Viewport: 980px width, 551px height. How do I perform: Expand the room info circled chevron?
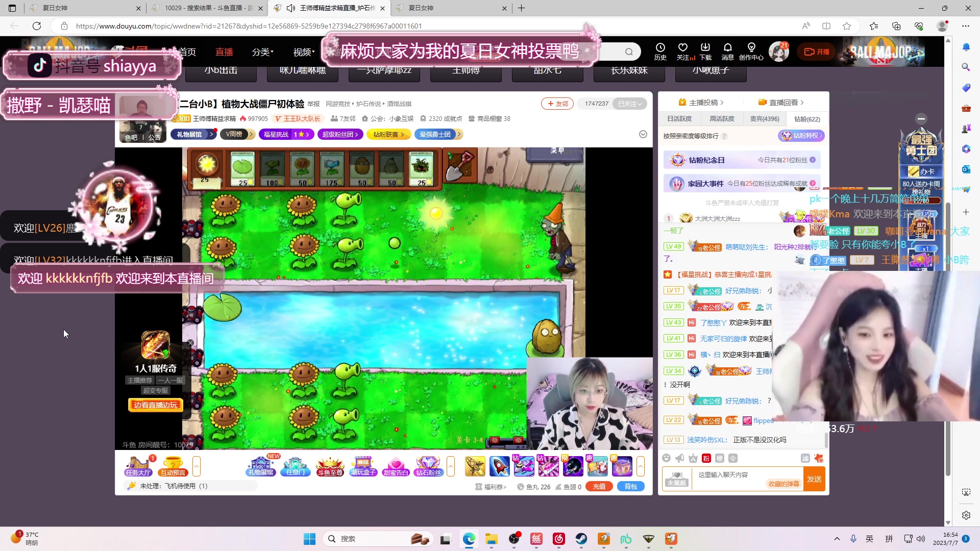tap(643, 134)
